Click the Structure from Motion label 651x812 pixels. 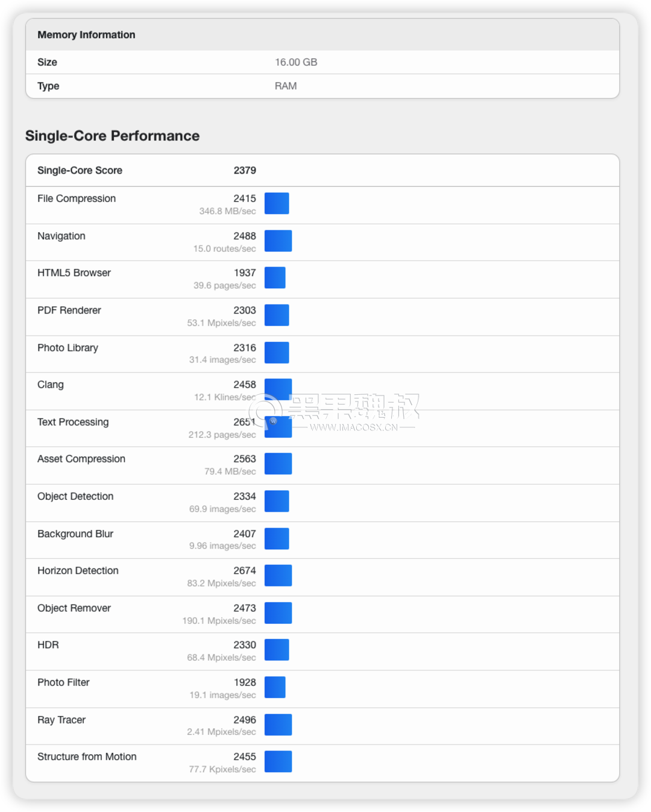[x=87, y=757]
